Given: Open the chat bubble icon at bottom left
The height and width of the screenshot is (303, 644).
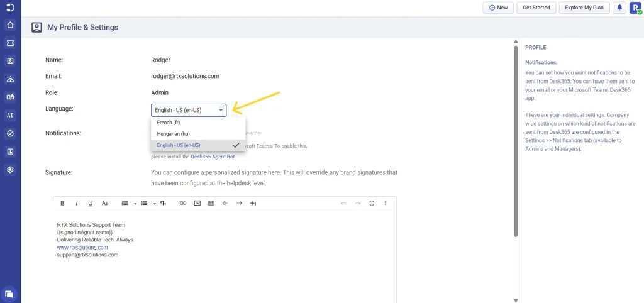Looking at the screenshot, I should (9, 294).
